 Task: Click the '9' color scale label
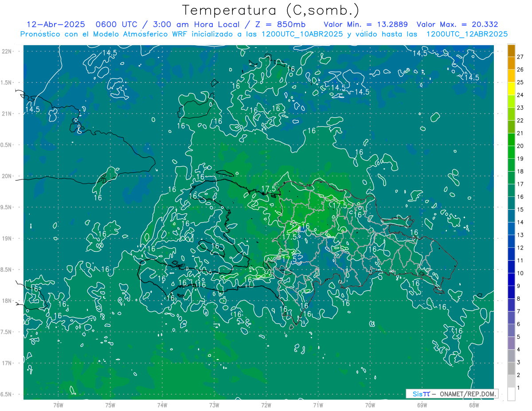point(519,286)
